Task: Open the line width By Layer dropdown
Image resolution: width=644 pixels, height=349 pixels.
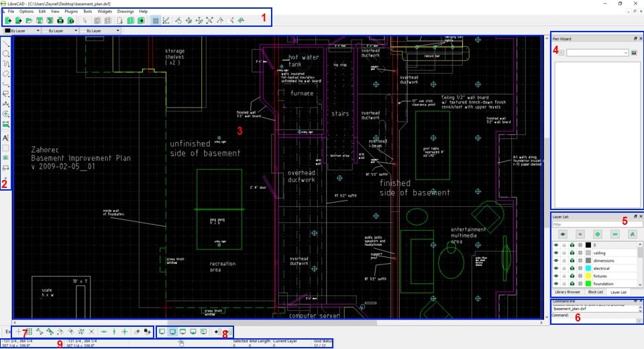Action: (60, 31)
